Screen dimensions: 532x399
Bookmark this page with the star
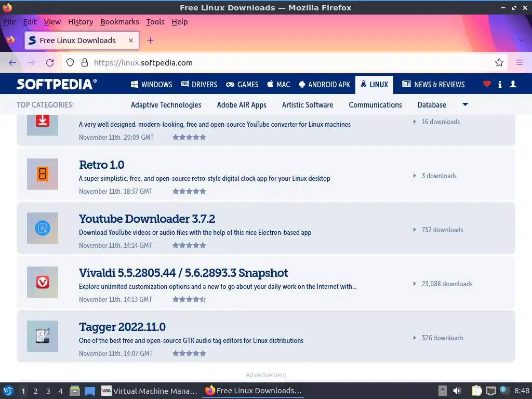pos(499,62)
